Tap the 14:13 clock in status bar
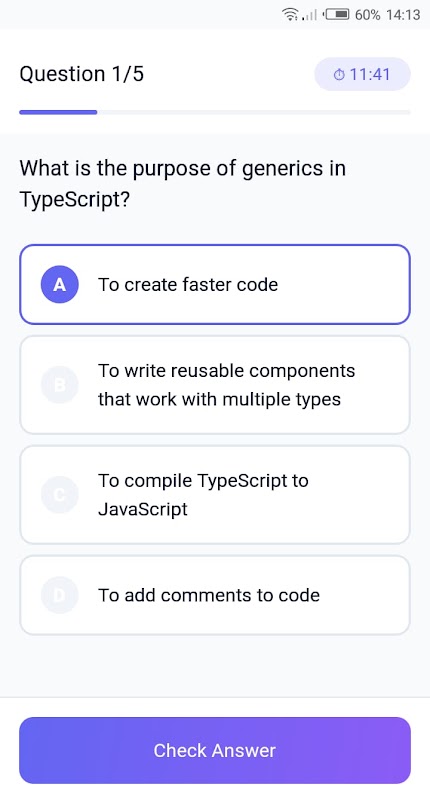Image resolution: width=430 pixels, height=800 pixels. click(403, 15)
